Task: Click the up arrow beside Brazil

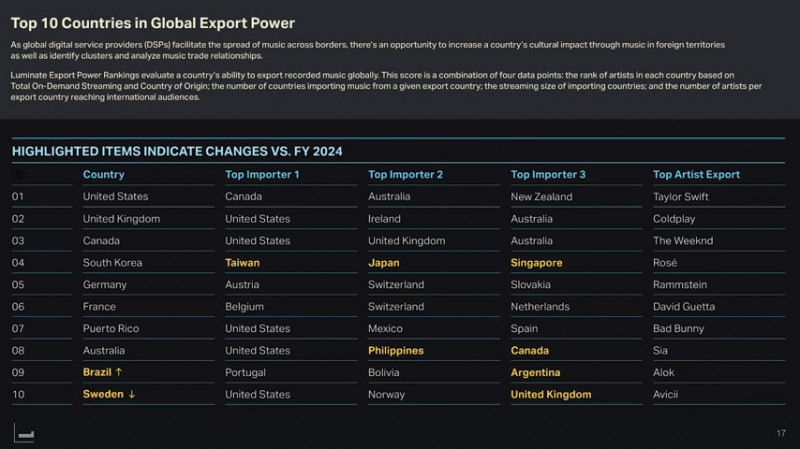Action: pos(120,373)
